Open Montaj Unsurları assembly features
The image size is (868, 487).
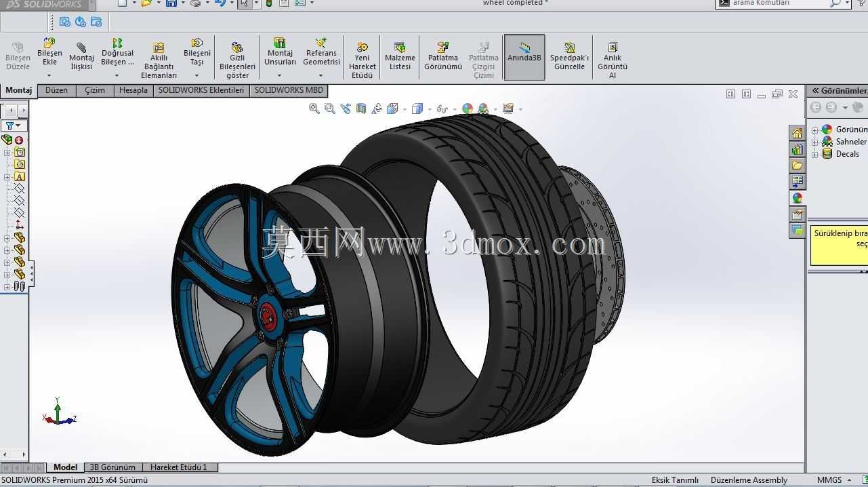click(x=280, y=52)
